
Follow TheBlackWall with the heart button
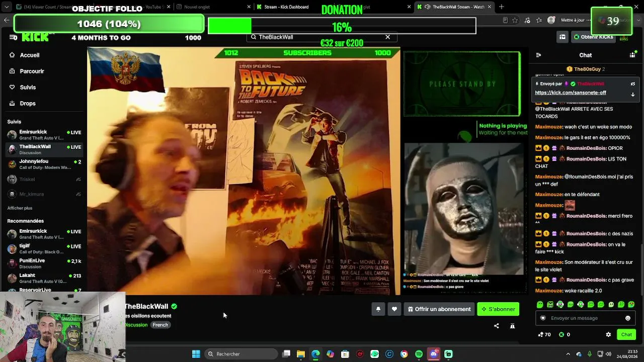(x=394, y=309)
